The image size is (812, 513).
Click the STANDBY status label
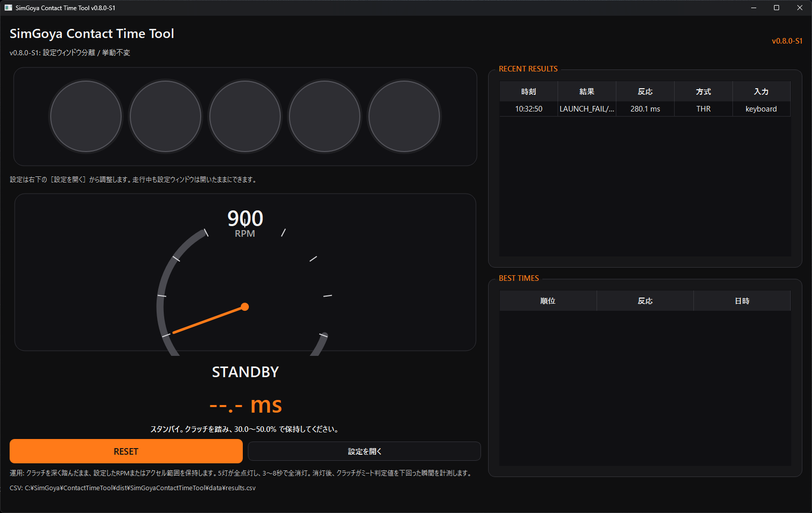(x=245, y=372)
